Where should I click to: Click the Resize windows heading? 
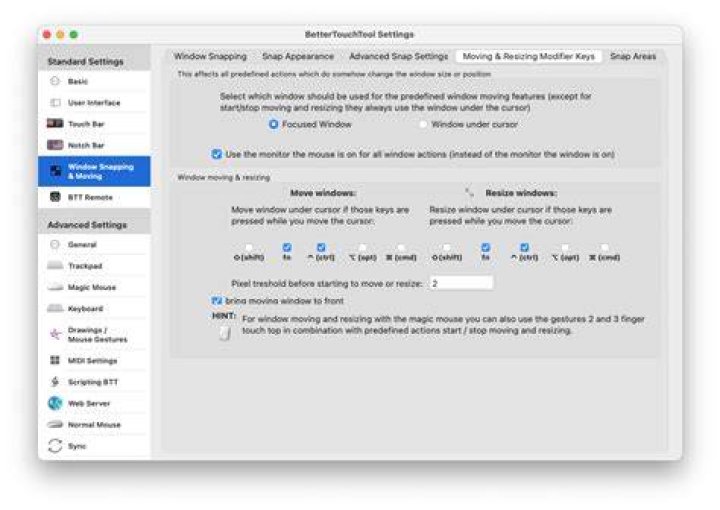tap(521, 193)
